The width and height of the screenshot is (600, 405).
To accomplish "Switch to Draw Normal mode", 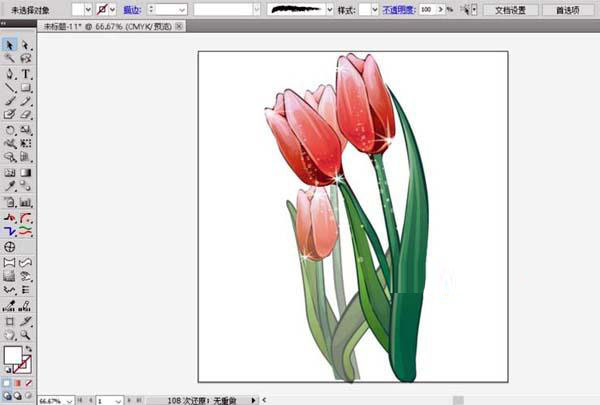I will 7,396.
